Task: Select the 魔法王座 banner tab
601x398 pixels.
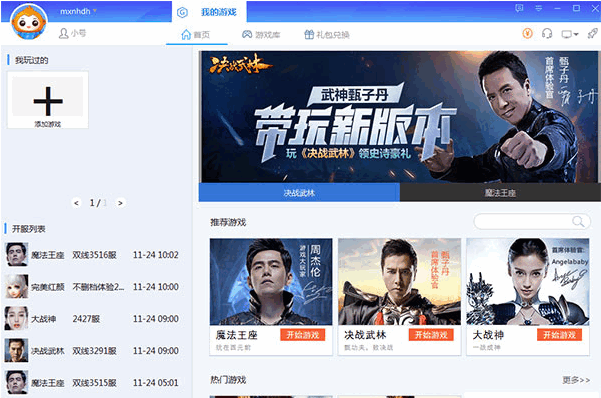Action: pyautogui.click(x=500, y=192)
